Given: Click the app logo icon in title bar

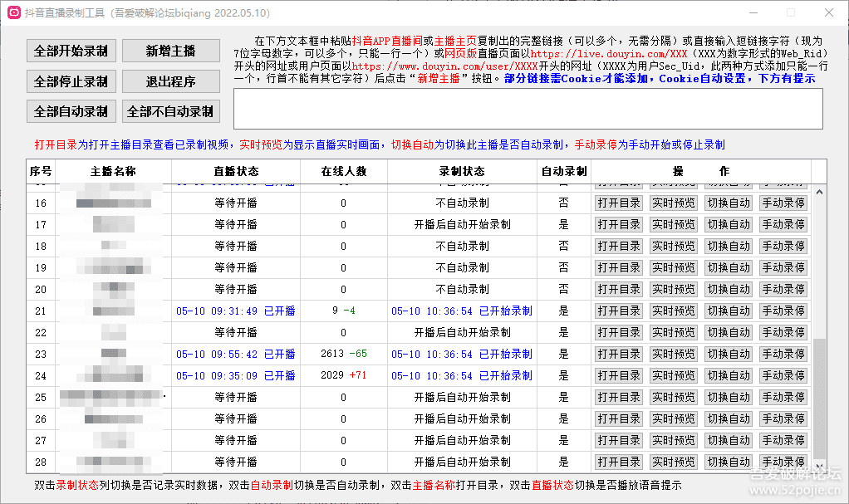Looking at the screenshot, I should [x=14, y=12].
